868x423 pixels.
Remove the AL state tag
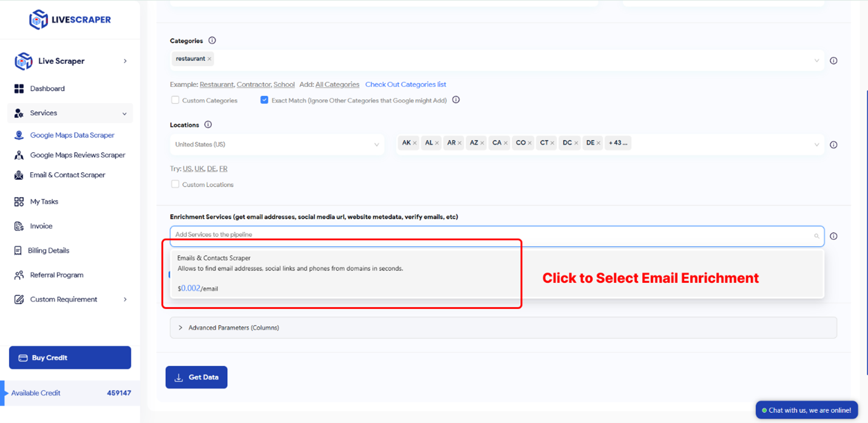[437, 143]
